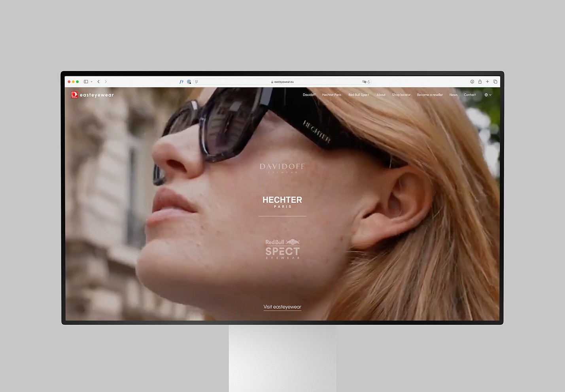This screenshot has width=565, height=392.
Task: Go to the About page
Action: click(x=381, y=95)
